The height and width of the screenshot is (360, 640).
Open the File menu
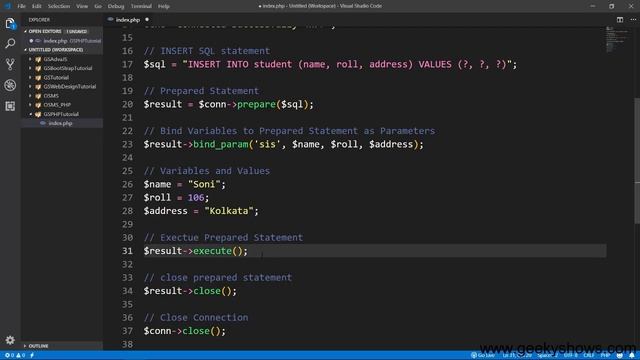click(21, 6)
